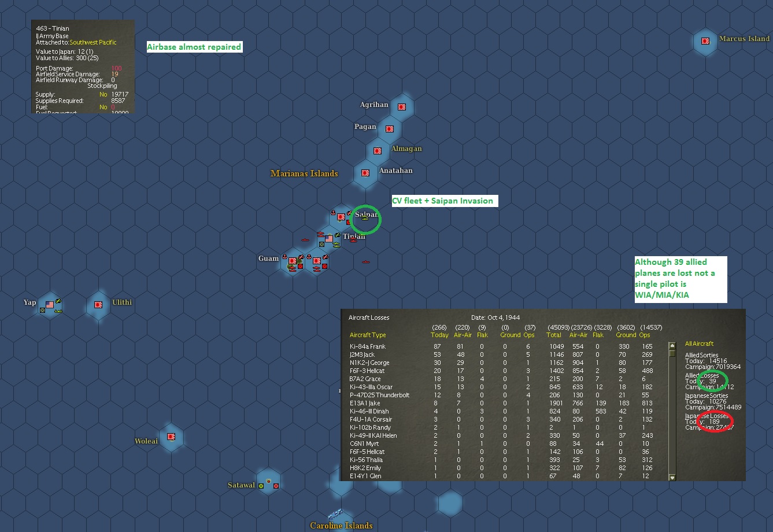Viewport: 773px width, 532px height.
Task: Click the anchor icon next to Guam label
Action: (284, 257)
